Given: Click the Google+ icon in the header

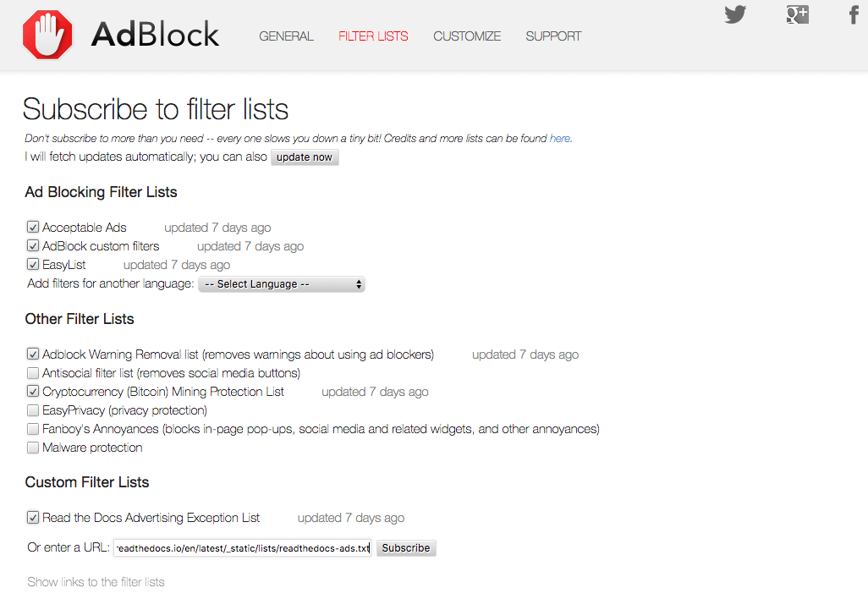Looking at the screenshot, I should (796, 14).
